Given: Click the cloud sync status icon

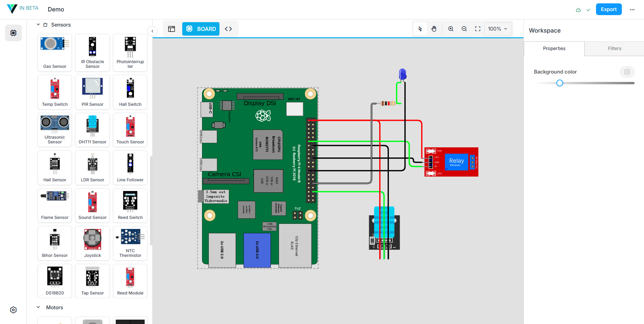Looking at the screenshot, I should coord(578,10).
